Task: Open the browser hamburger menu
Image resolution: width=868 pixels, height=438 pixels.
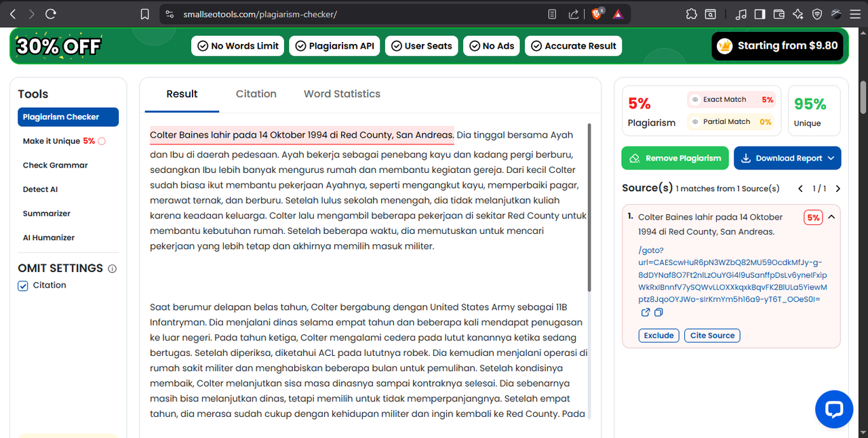Action: 855,14
